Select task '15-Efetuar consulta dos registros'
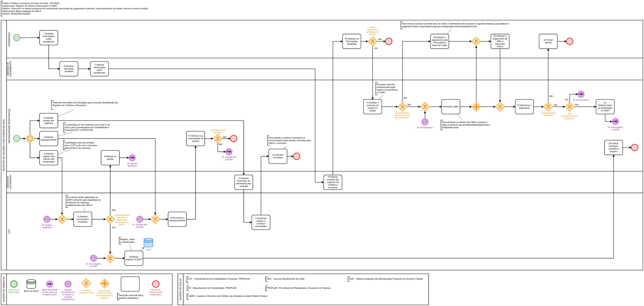This screenshot has height=306, width=644. pos(333,182)
